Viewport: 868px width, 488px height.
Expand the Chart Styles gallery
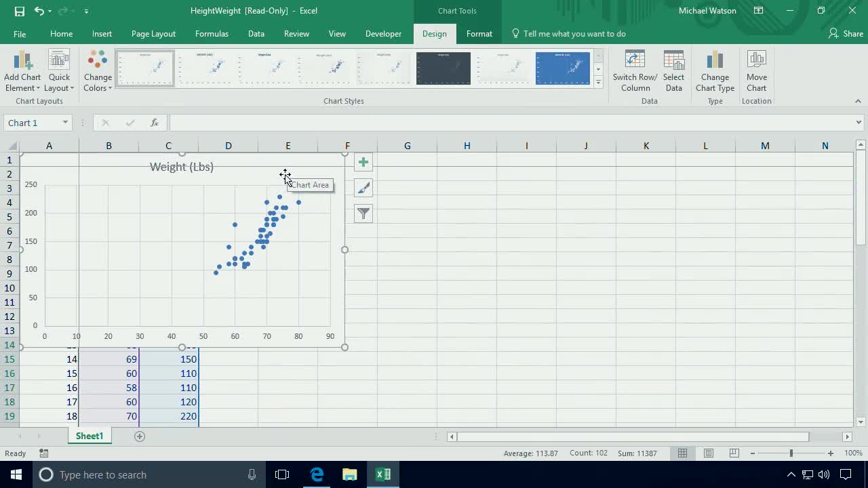pyautogui.click(x=597, y=82)
